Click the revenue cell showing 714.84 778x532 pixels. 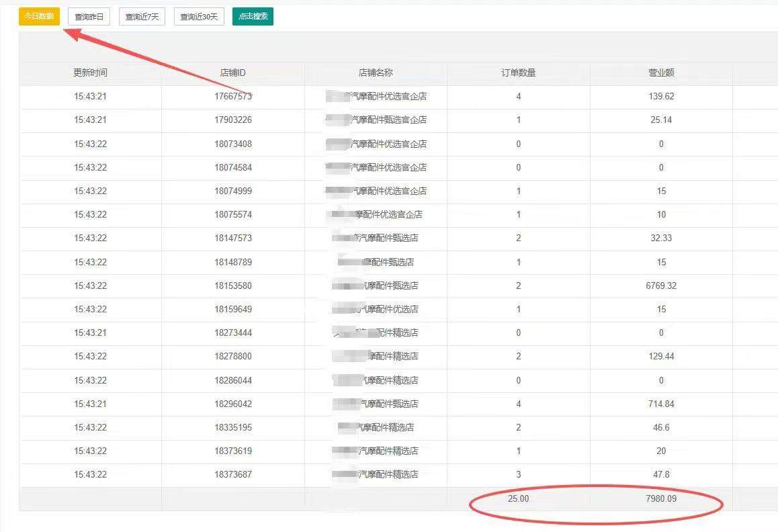click(x=661, y=404)
